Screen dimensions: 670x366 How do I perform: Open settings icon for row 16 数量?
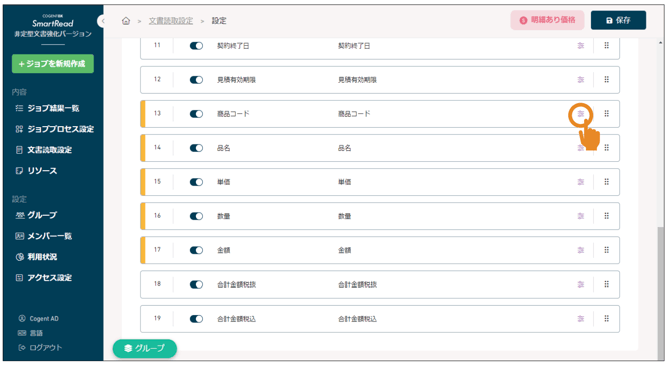(581, 216)
